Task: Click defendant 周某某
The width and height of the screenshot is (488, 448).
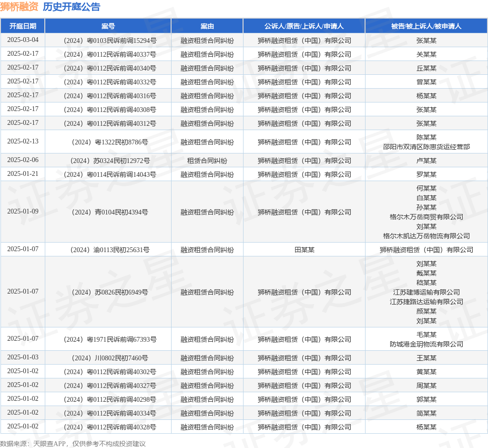Action: point(427,386)
